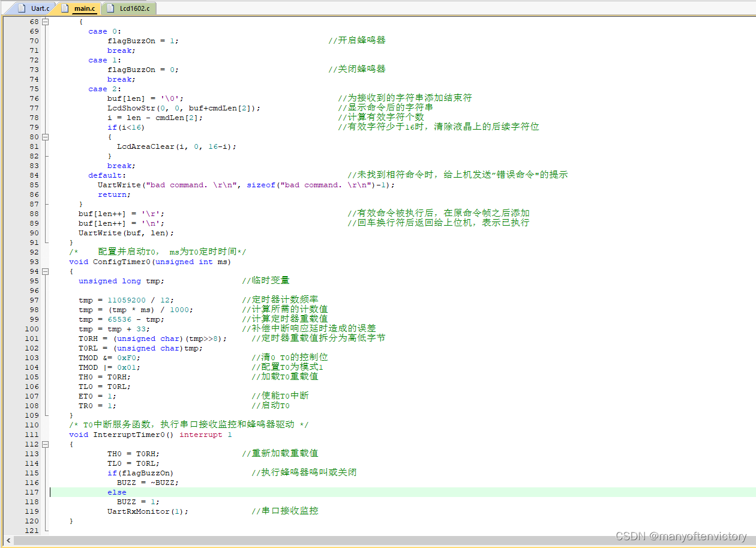Click the comment '//关闭蜂鸣器'
756x548 pixels.
(357, 70)
